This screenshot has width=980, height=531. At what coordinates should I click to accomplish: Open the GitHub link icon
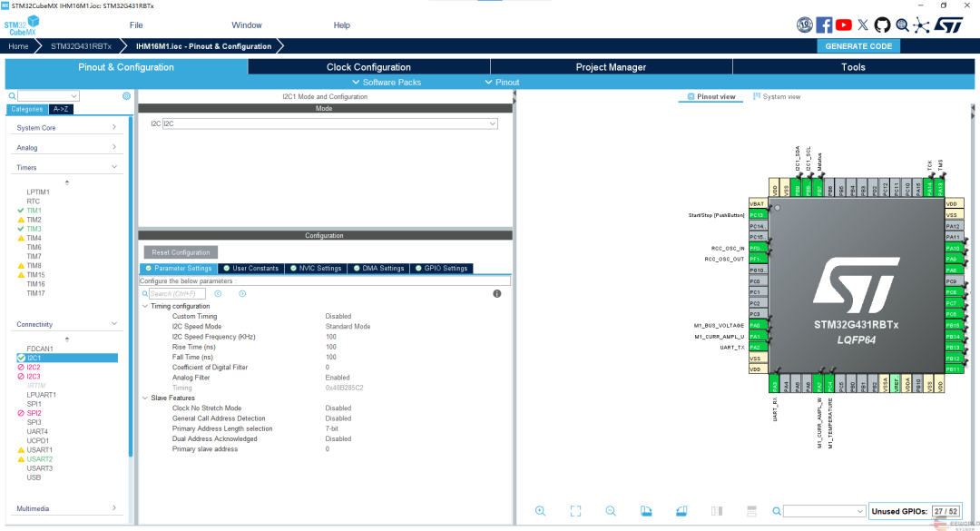[882, 25]
